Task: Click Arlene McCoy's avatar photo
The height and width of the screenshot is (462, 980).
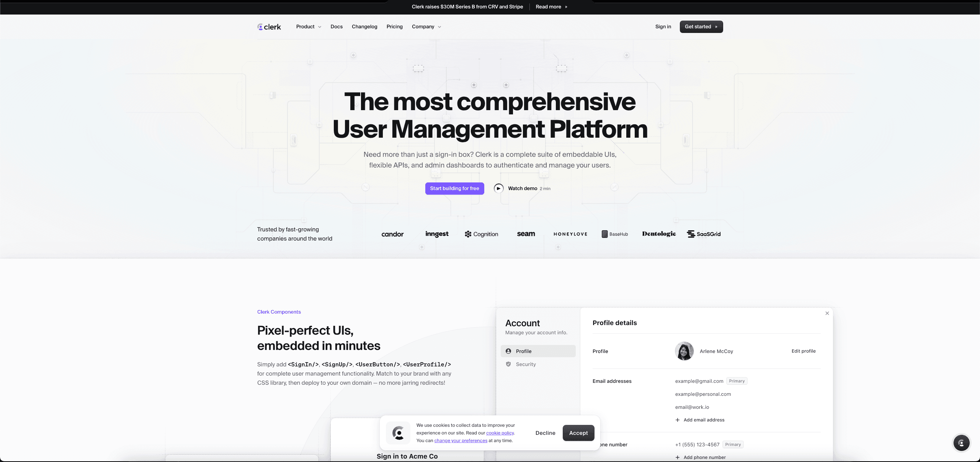Action: [684, 351]
